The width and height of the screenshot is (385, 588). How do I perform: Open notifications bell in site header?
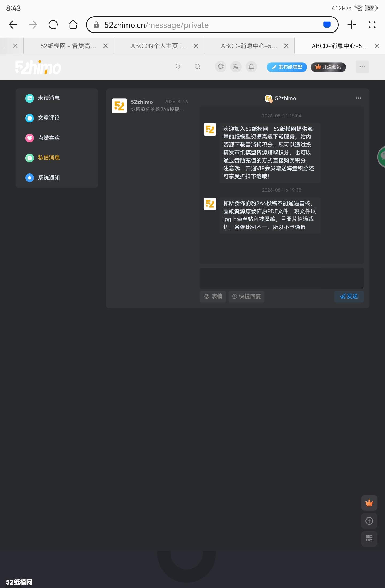point(251,67)
